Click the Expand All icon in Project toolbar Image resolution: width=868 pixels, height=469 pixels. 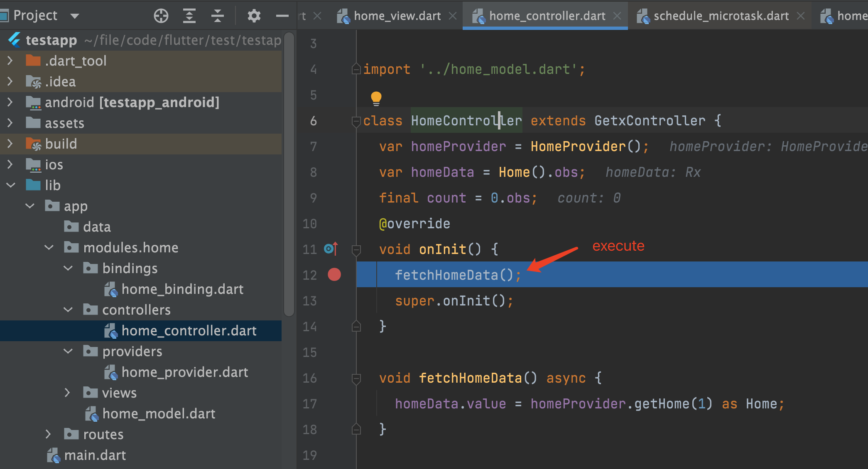pyautogui.click(x=189, y=16)
